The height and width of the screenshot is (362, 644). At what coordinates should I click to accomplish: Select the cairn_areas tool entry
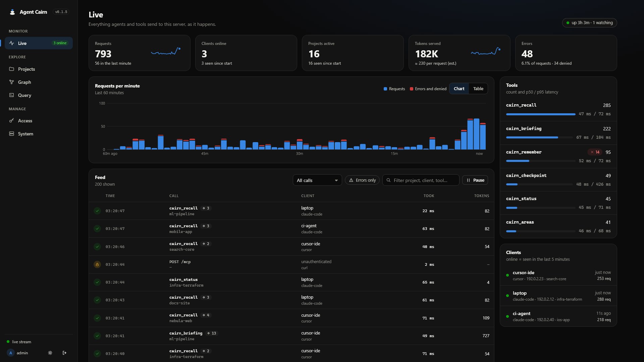[558, 227]
